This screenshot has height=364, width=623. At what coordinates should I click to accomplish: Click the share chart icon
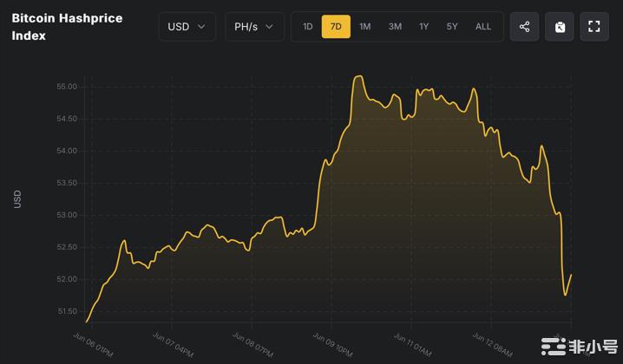[x=524, y=27]
